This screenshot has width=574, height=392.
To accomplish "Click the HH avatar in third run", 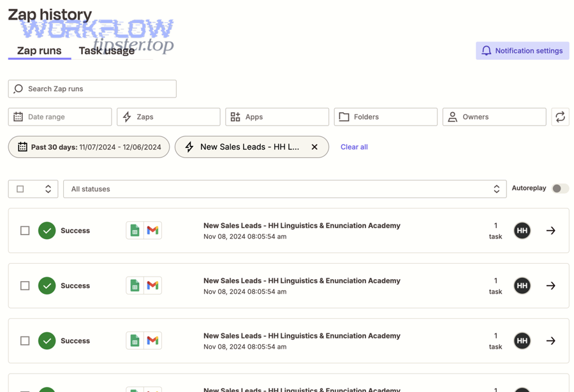I will pos(522,341).
